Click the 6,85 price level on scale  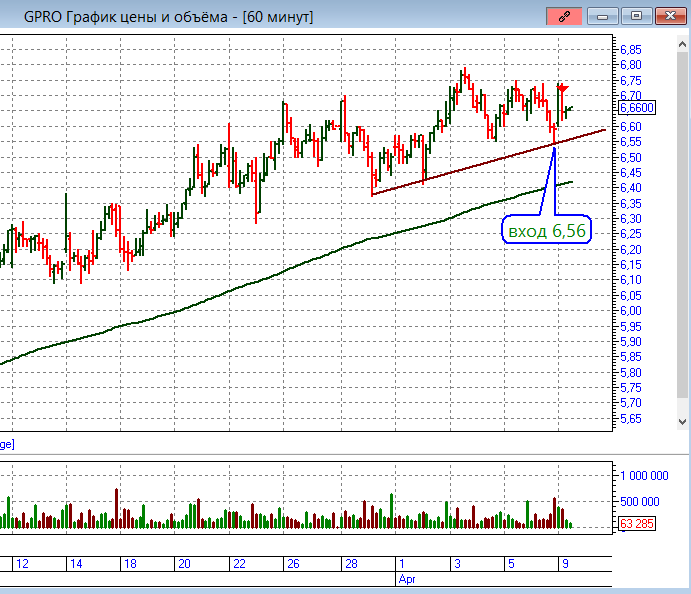630,49
